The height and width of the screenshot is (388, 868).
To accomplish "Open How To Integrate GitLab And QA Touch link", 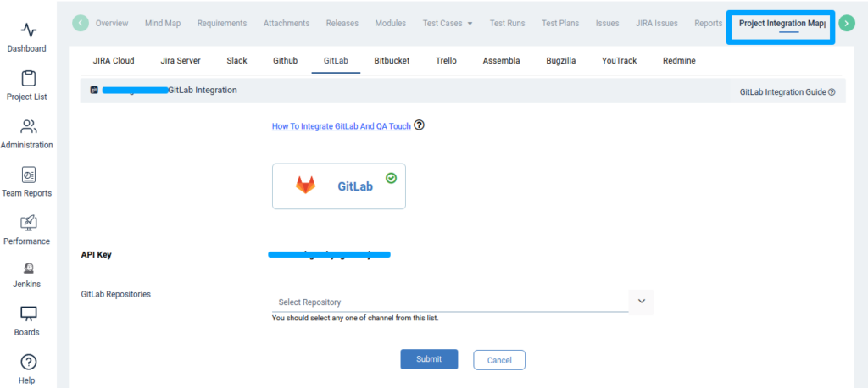I will (x=341, y=126).
